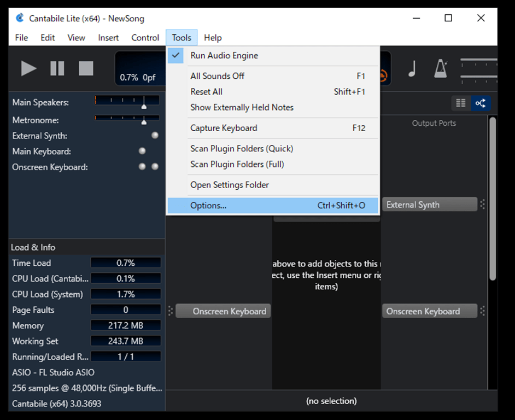Maximize the Cantabile window

tap(448, 18)
